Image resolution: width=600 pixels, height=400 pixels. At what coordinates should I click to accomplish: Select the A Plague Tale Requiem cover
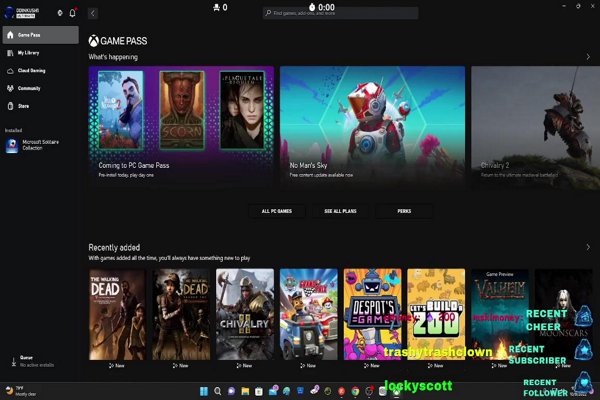point(242,110)
